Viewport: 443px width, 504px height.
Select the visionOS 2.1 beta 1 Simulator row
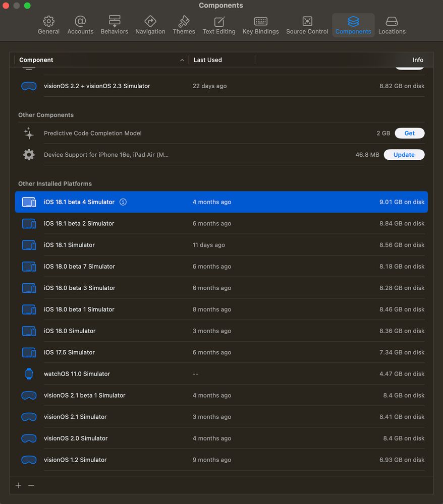[x=221, y=395]
